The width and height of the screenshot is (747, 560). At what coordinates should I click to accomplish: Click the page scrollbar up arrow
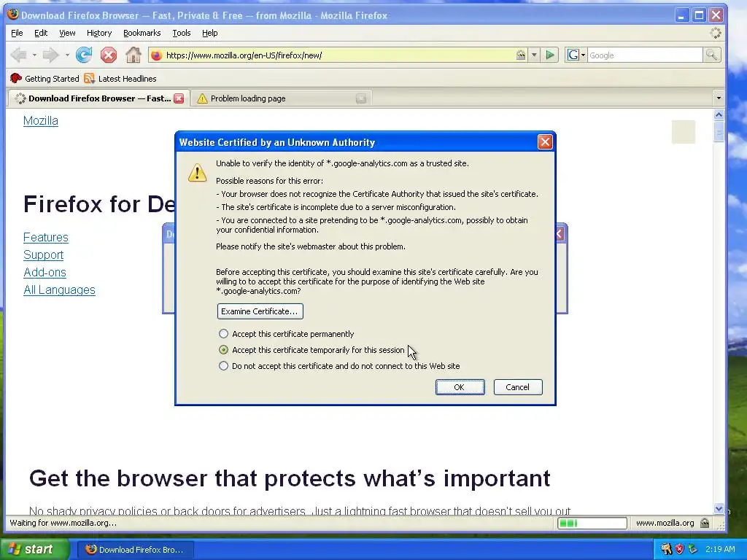click(x=719, y=114)
